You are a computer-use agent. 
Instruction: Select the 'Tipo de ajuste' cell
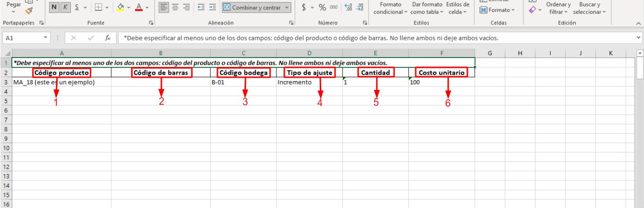point(309,72)
